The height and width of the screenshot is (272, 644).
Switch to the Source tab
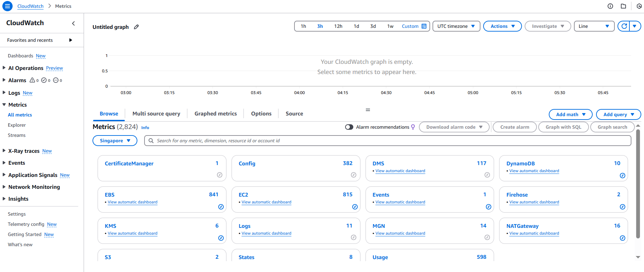(x=294, y=114)
